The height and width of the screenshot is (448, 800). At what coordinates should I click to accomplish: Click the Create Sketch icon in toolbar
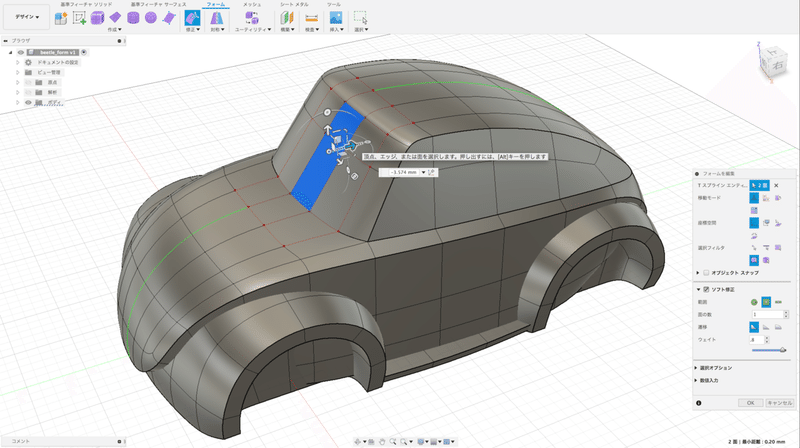point(79,18)
